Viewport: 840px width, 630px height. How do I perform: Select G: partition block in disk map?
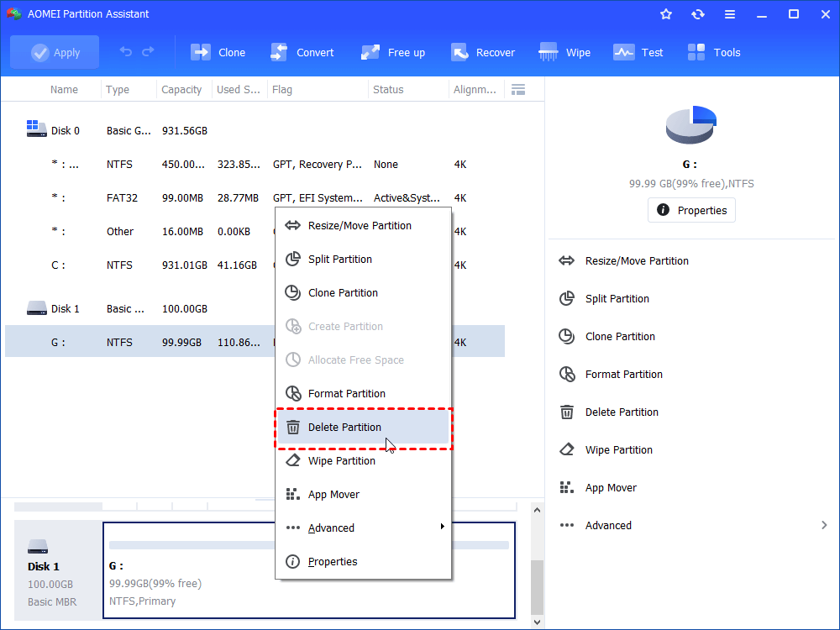(x=309, y=570)
